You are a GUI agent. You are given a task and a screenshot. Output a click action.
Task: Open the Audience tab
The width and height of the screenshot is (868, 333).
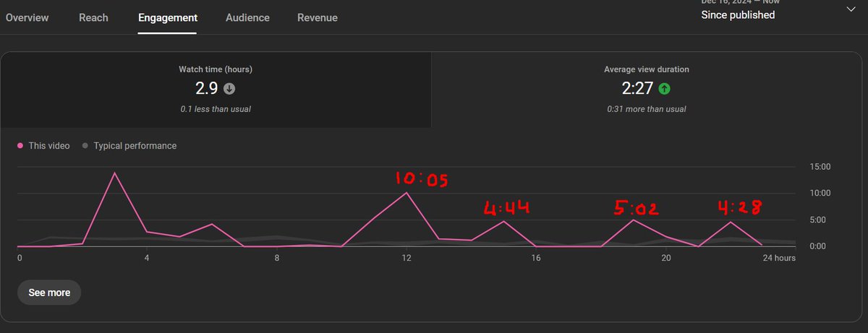point(247,17)
